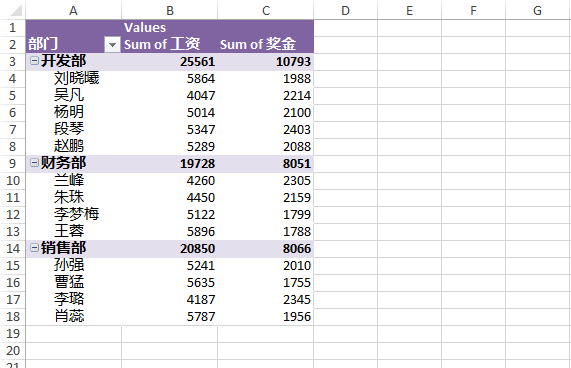Select the 销售部 row label
Image resolution: width=571 pixels, height=368 pixels.
click(x=63, y=248)
